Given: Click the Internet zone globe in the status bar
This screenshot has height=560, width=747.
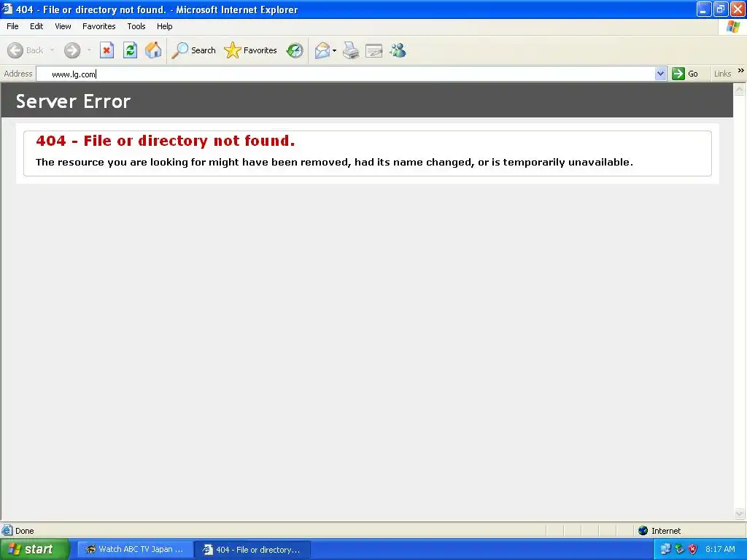Looking at the screenshot, I should [x=643, y=531].
